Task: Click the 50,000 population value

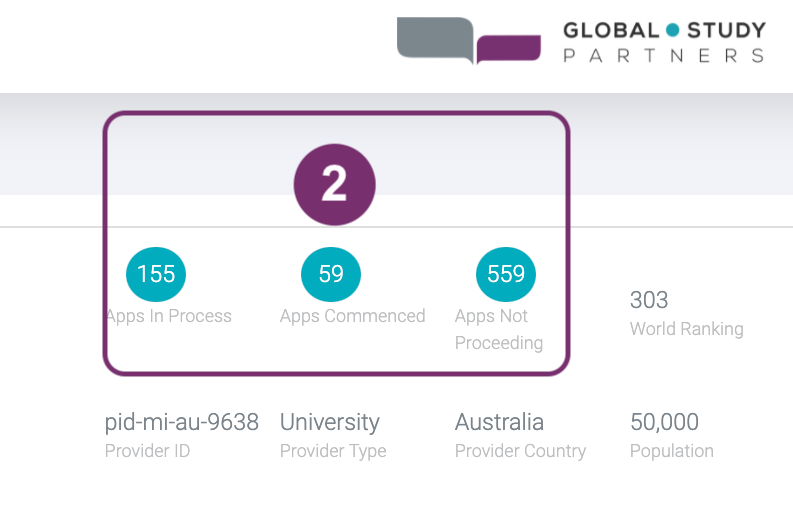Action: tap(664, 422)
